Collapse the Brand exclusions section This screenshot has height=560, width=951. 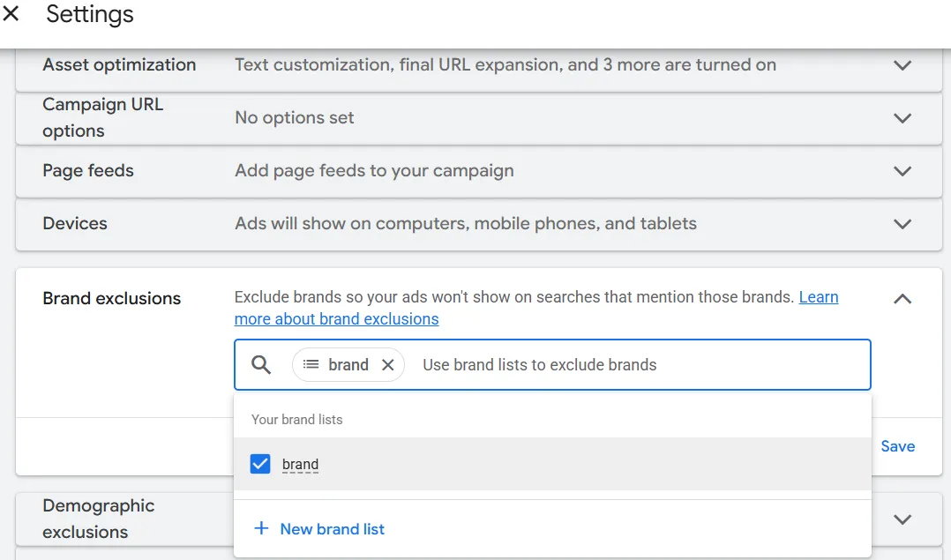click(902, 299)
